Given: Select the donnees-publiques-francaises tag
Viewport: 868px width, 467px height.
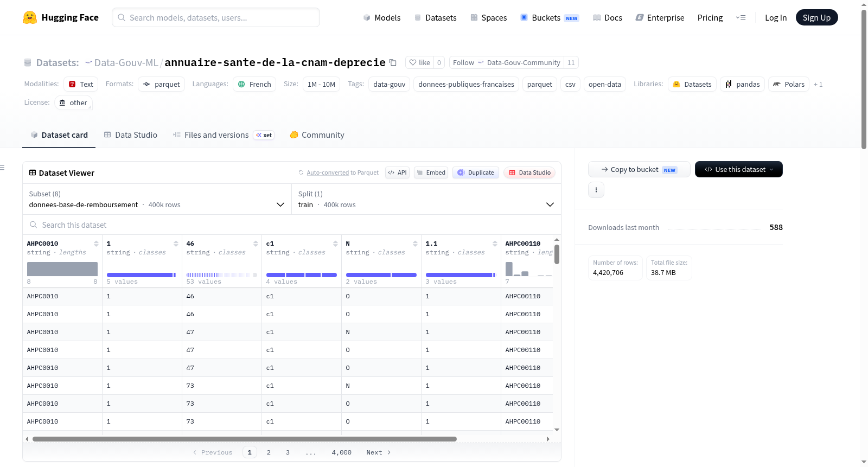Looking at the screenshot, I should (466, 84).
